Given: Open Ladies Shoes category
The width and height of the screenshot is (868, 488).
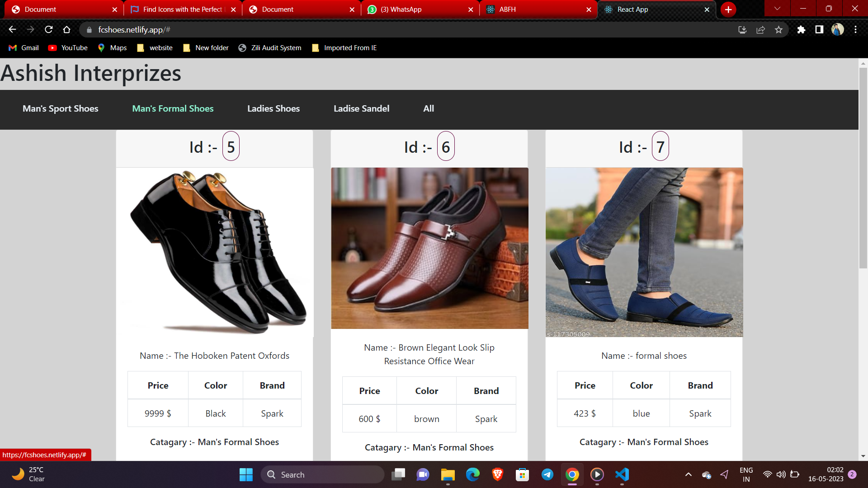Looking at the screenshot, I should pos(274,108).
